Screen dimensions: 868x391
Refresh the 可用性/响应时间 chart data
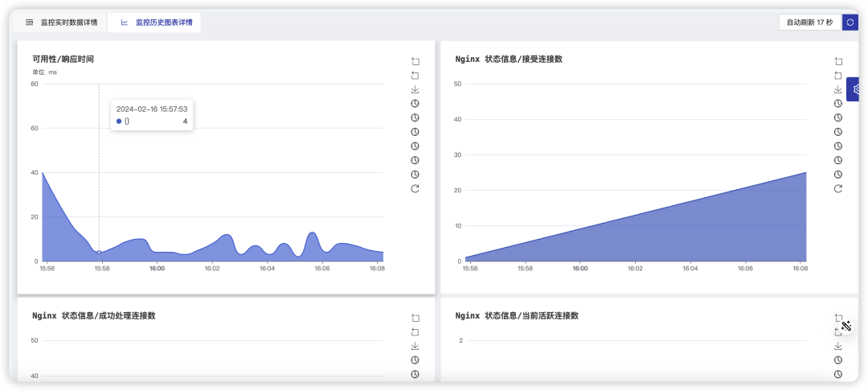coord(416,189)
